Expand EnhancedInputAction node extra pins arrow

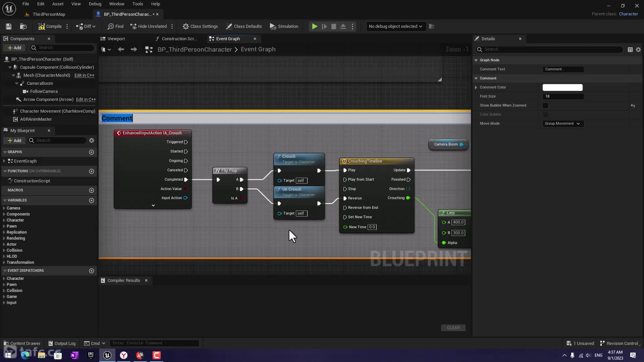click(x=153, y=205)
